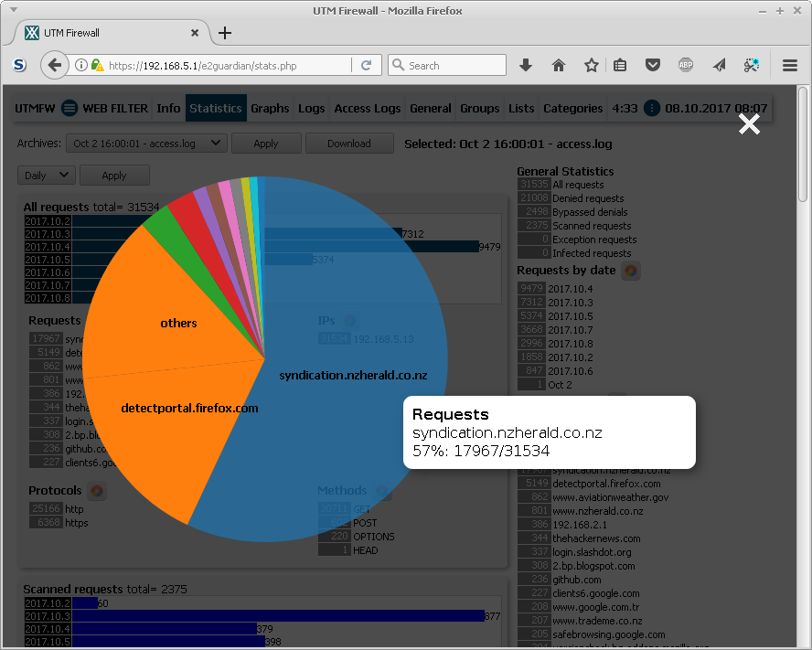Close the UTM Firewall tab
The width and height of the screenshot is (812, 650).
click(195, 33)
